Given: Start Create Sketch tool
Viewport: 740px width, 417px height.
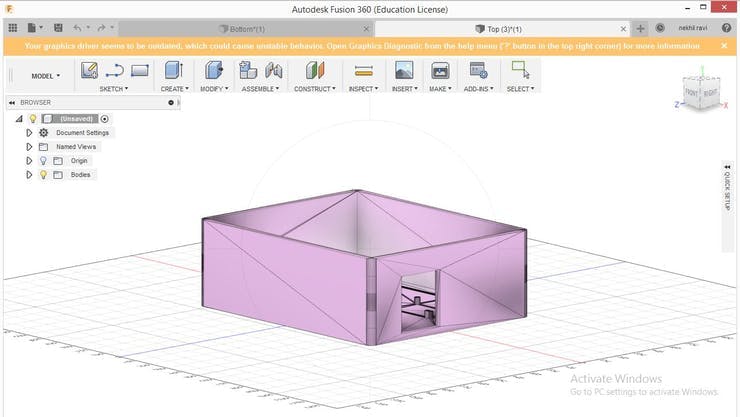Looking at the screenshot, I should point(89,70).
